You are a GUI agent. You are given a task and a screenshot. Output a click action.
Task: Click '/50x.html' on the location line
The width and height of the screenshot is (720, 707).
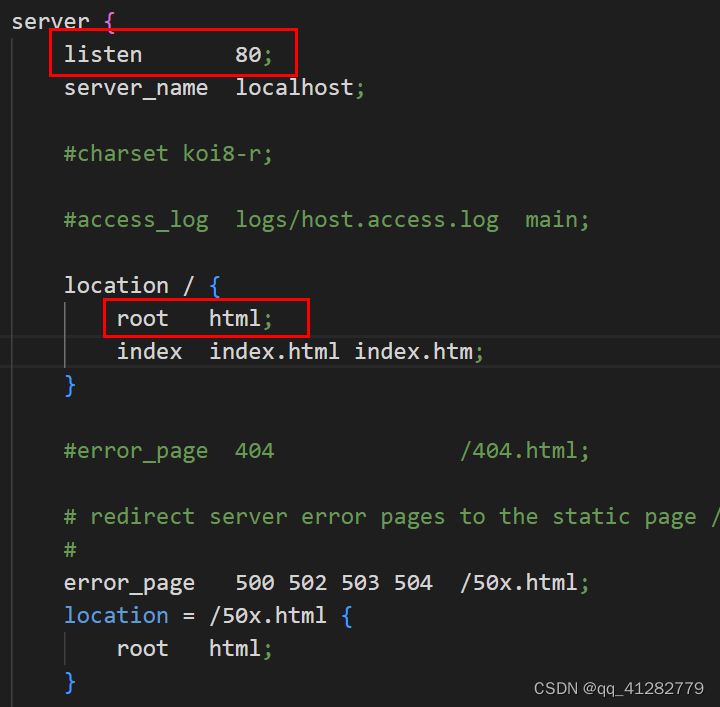(268, 615)
